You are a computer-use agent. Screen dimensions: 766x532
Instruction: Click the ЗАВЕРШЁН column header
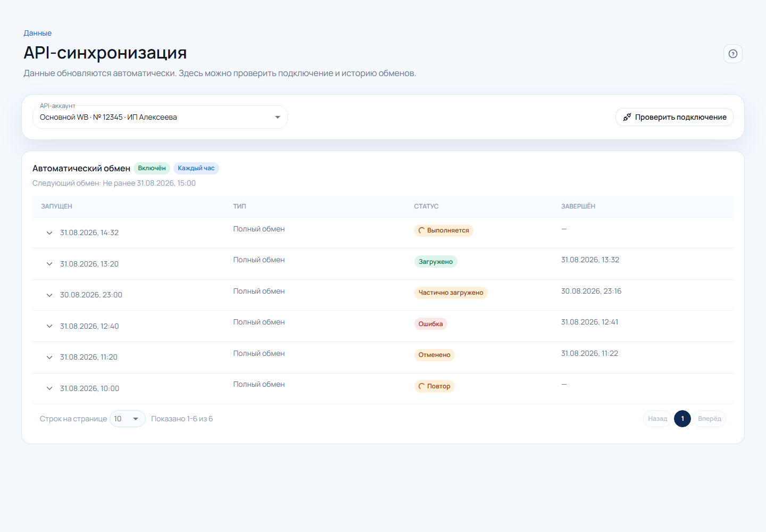[x=578, y=206]
